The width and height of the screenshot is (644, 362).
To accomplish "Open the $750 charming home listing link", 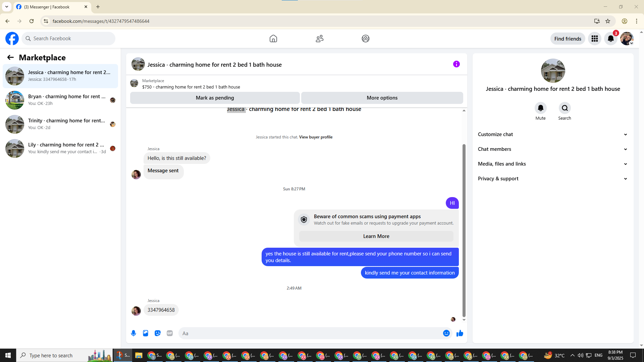I will tap(191, 87).
